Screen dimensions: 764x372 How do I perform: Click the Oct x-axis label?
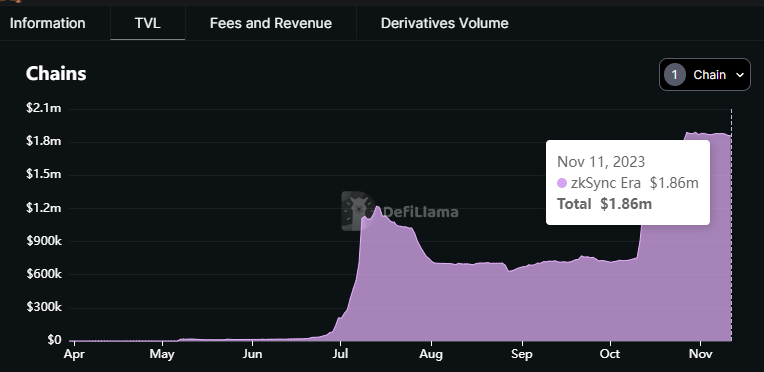(x=610, y=354)
